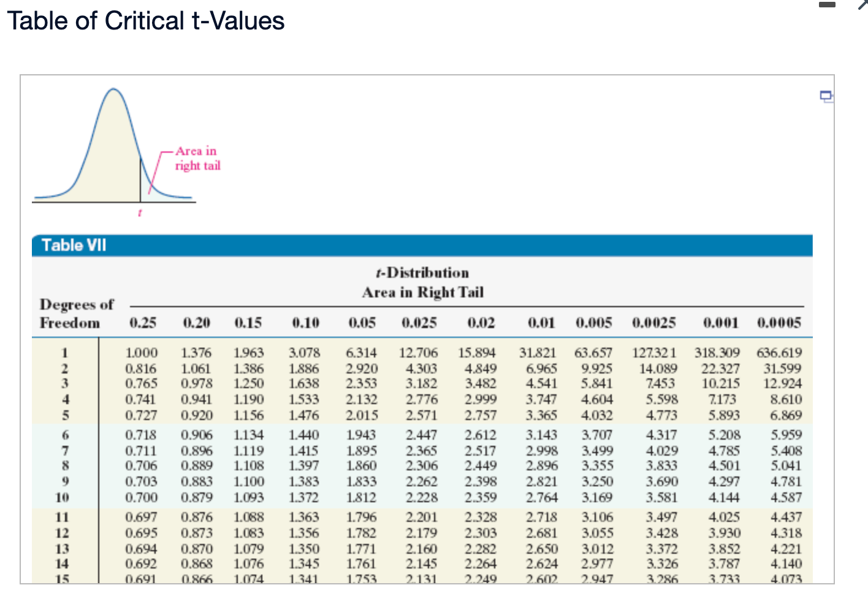Click the 'Table of Critical t-Values' title
868x612 pixels.
click(146, 21)
